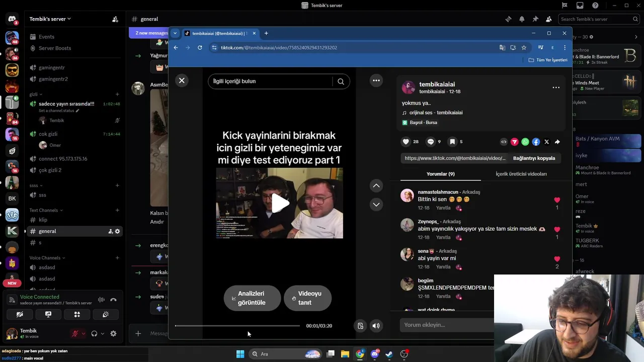Open post options menu beside tembikaiaiai
This screenshot has width=644, height=362.
[x=556, y=87]
